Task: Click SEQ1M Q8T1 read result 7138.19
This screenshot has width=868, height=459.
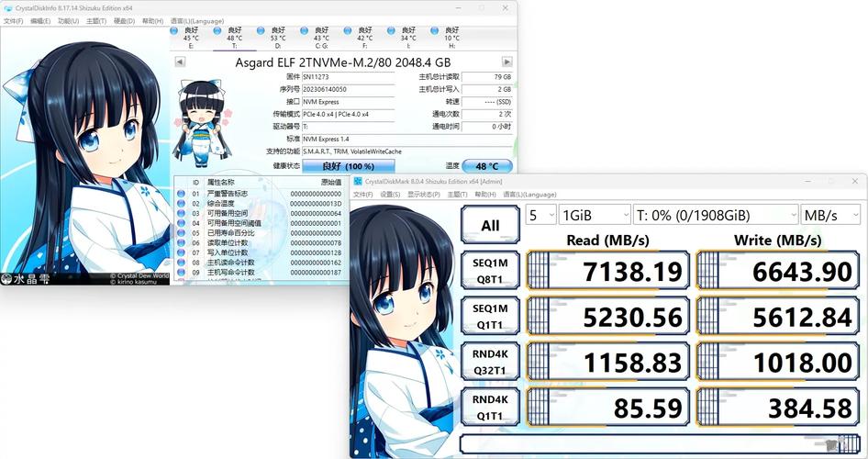Action: 607,270
